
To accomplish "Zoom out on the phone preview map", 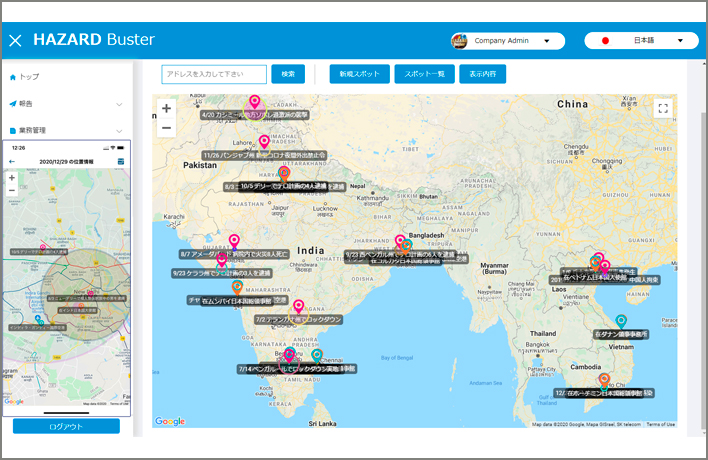I will [12, 191].
